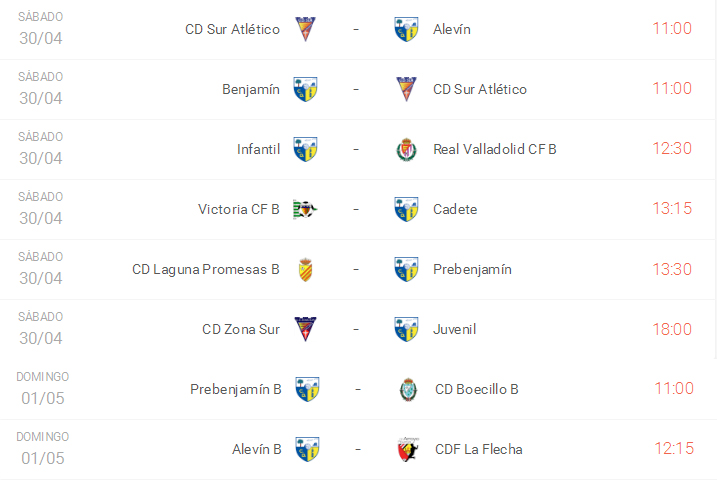Click the 12:30 kickoff time
Screen dimensions: 717x480
click(672, 148)
